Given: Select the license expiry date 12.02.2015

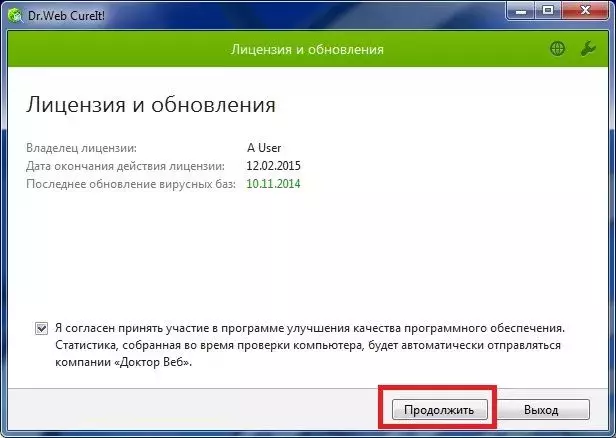Looking at the screenshot, I should (273, 165).
